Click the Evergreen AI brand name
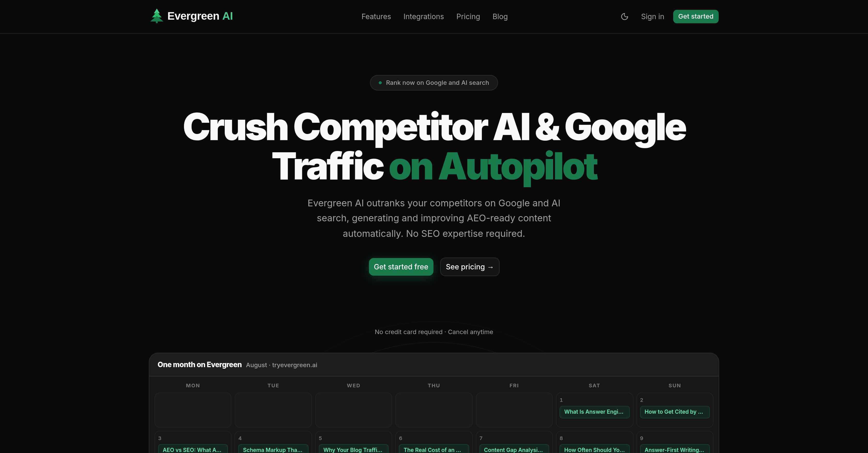This screenshot has width=868, height=453. point(200,16)
